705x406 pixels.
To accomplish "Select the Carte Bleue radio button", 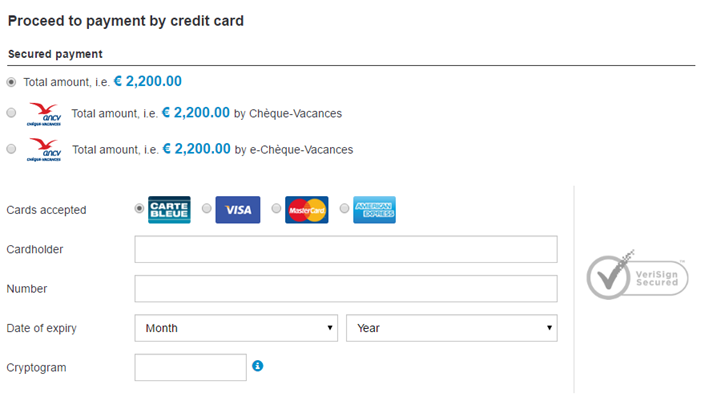I will [x=139, y=209].
